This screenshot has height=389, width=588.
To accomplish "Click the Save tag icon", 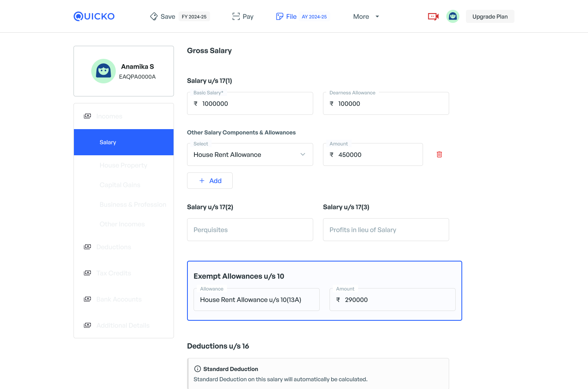I will pos(154,16).
